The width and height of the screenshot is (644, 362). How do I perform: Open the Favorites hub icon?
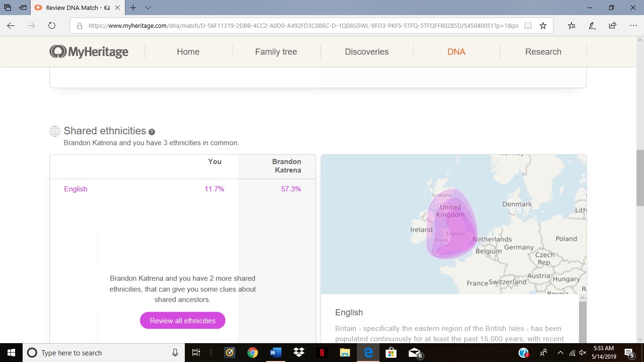pyautogui.click(x=571, y=26)
